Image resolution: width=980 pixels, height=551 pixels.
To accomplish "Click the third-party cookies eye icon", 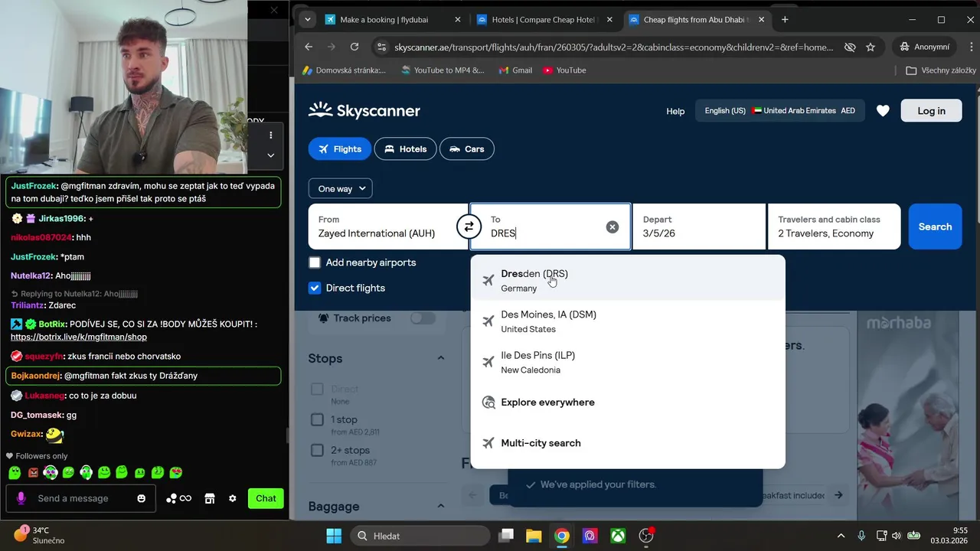I will click(x=850, y=47).
